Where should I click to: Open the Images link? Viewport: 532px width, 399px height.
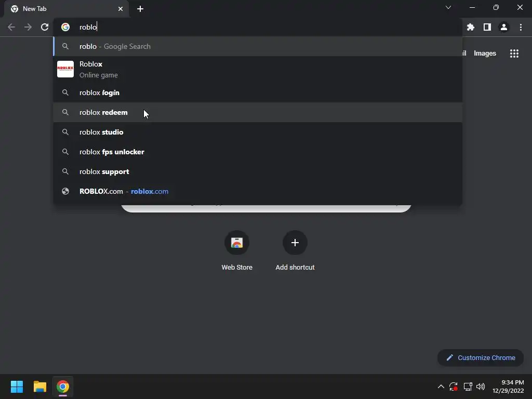point(485,54)
